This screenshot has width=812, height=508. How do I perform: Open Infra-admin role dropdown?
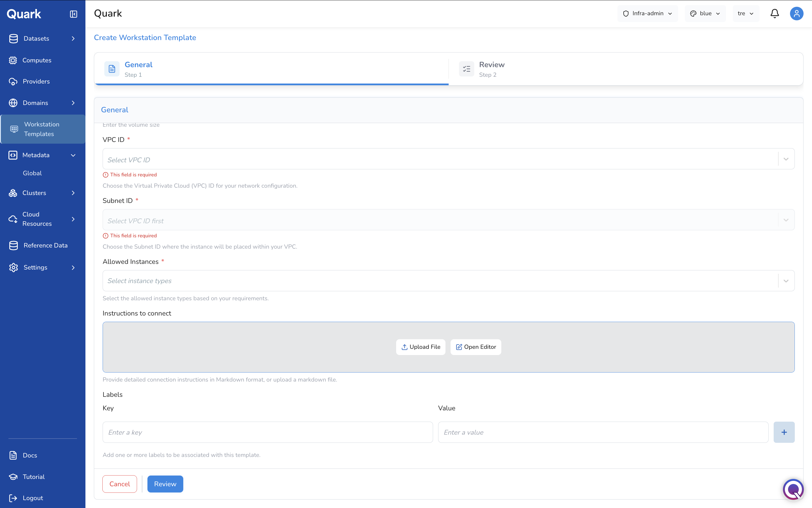pyautogui.click(x=648, y=14)
